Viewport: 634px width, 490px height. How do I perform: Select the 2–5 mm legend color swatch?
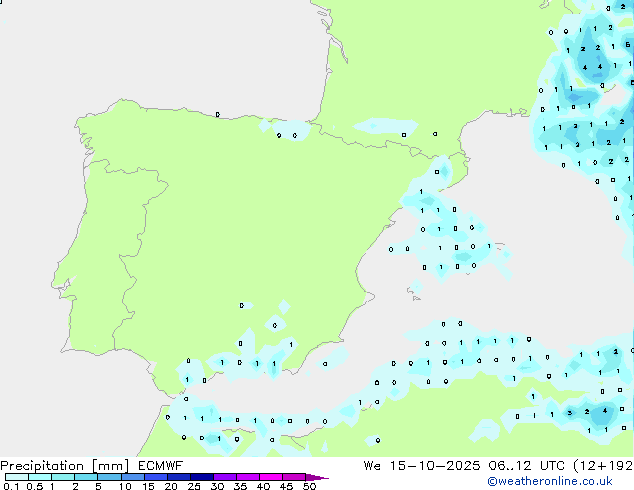pyautogui.click(x=86, y=477)
